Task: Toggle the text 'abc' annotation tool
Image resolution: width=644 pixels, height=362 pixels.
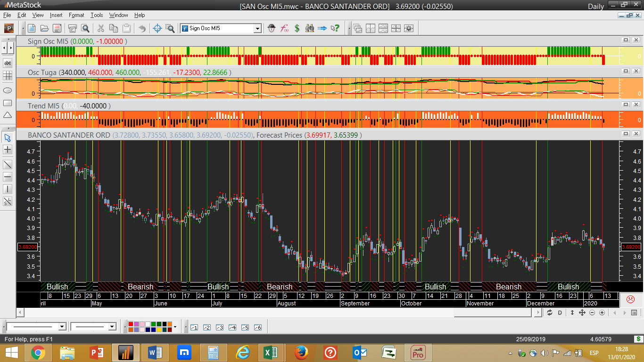Action: tap(8, 63)
